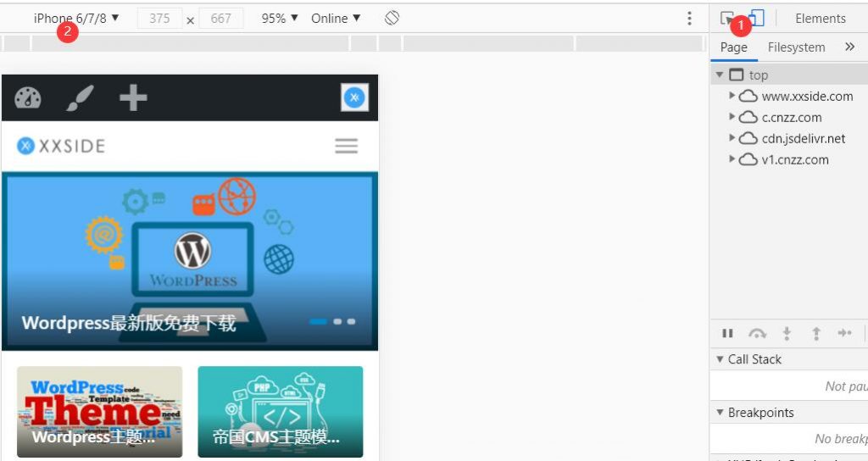Viewport: 868px width, 461px height.
Task: Collapse the Breakpoints section
Action: click(x=720, y=413)
